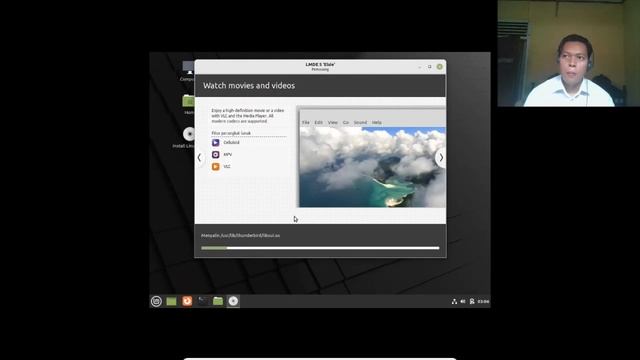Close the LMDE 5 installer window
Screen dimensions: 640x360
[x=440, y=67]
